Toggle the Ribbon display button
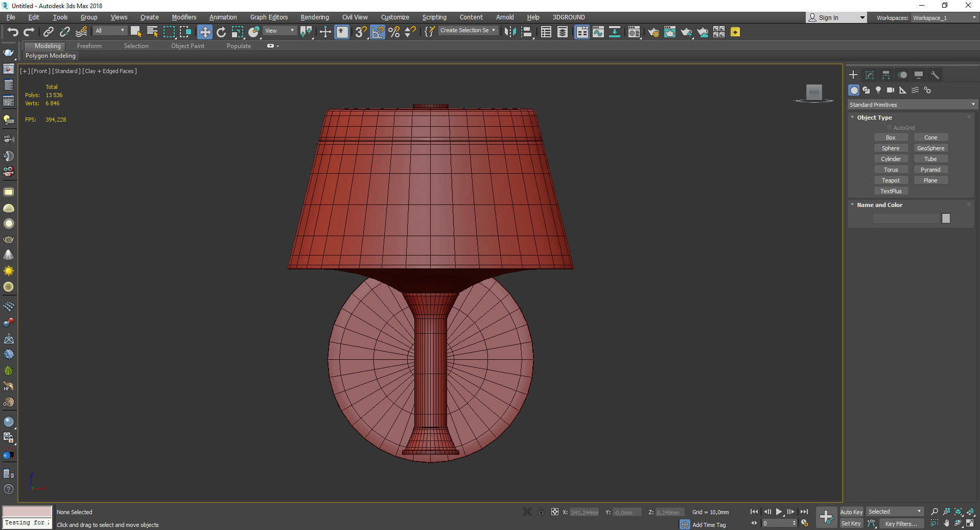The image size is (980, 530). pos(582,32)
